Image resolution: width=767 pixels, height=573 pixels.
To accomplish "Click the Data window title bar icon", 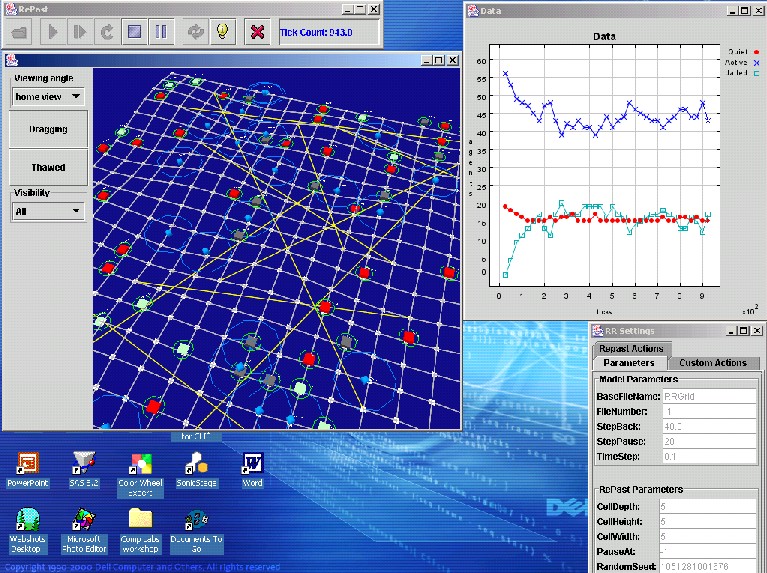I will pos(473,10).
